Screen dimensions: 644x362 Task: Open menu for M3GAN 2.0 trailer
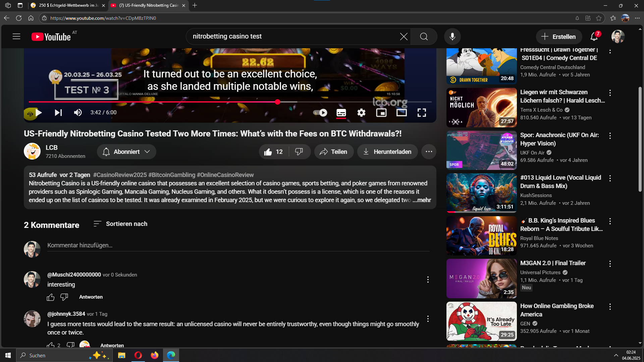(x=610, y=264)
